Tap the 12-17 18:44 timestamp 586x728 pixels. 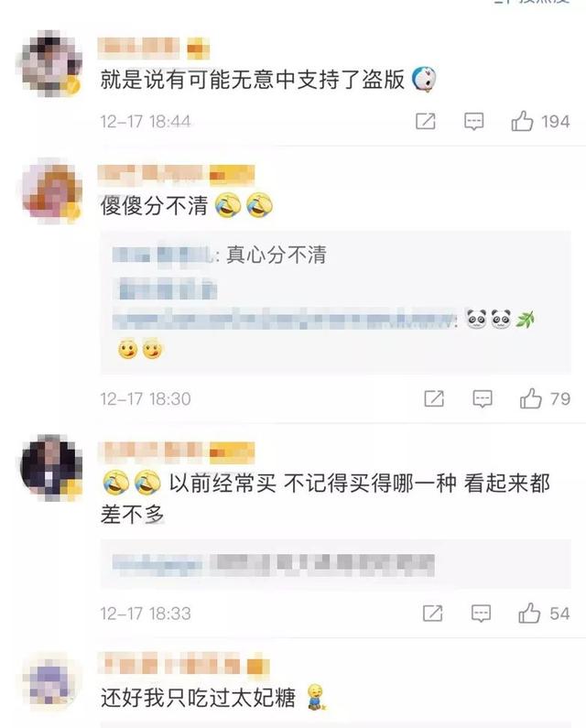point(146,122)
